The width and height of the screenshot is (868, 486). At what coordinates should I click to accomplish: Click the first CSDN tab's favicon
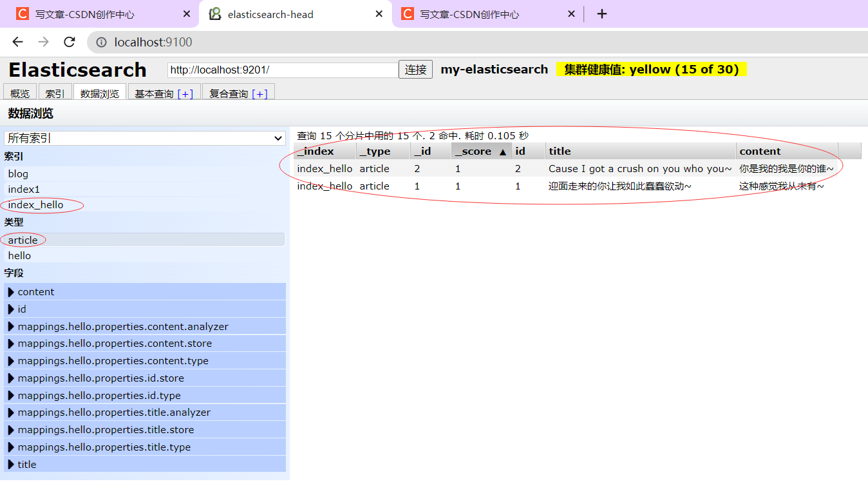tap(23, 14)
